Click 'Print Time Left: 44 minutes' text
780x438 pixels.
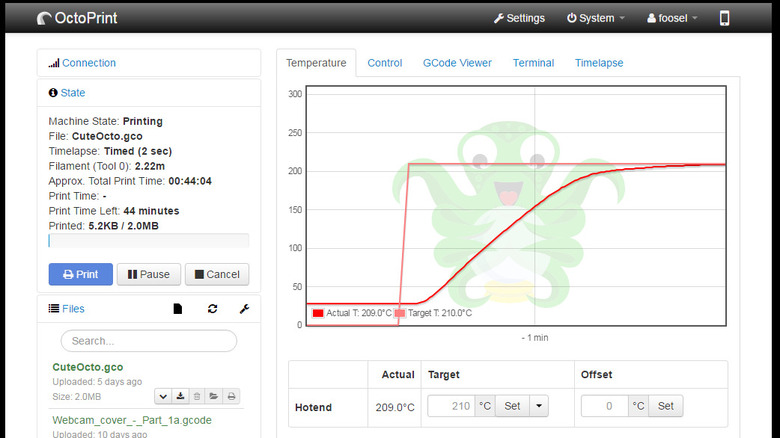114,211
